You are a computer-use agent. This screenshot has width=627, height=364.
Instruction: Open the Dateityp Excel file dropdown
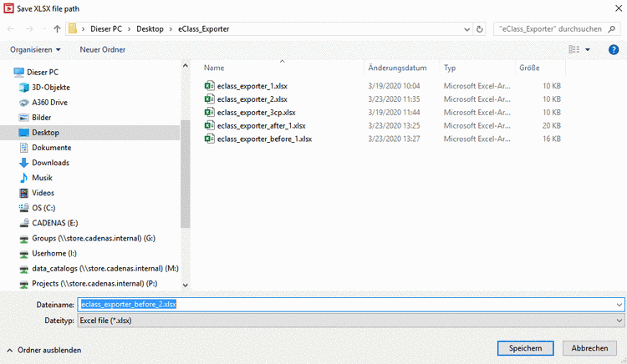pyautogui.click(x=350, y=321)
